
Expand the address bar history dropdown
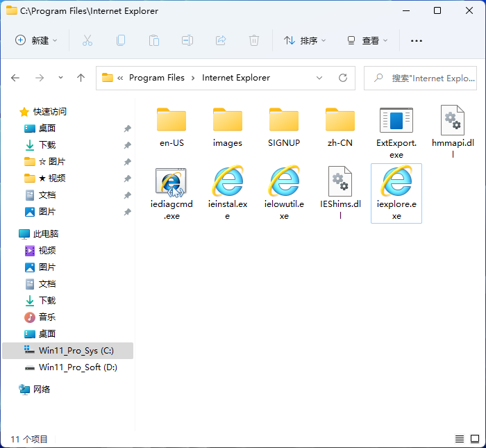[319, 78]
